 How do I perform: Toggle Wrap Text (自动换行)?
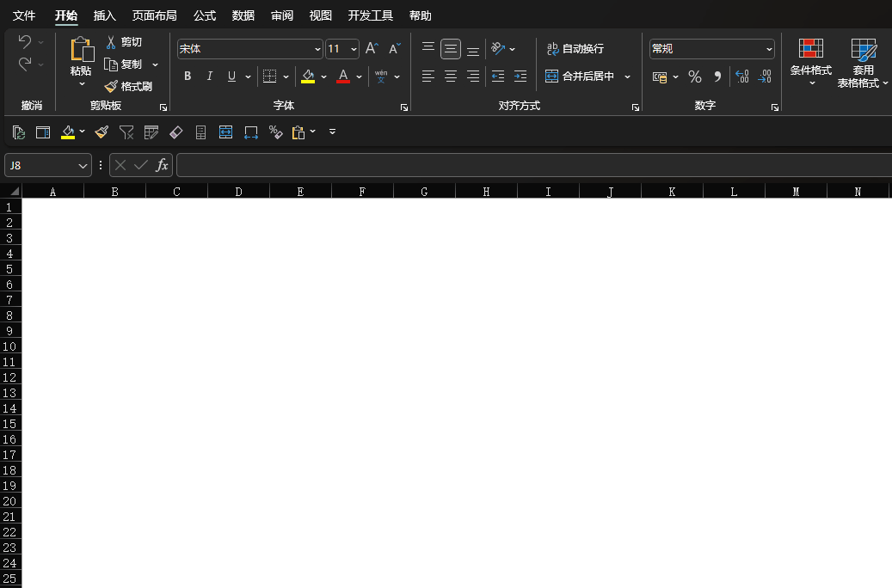[x=575, y=49]
